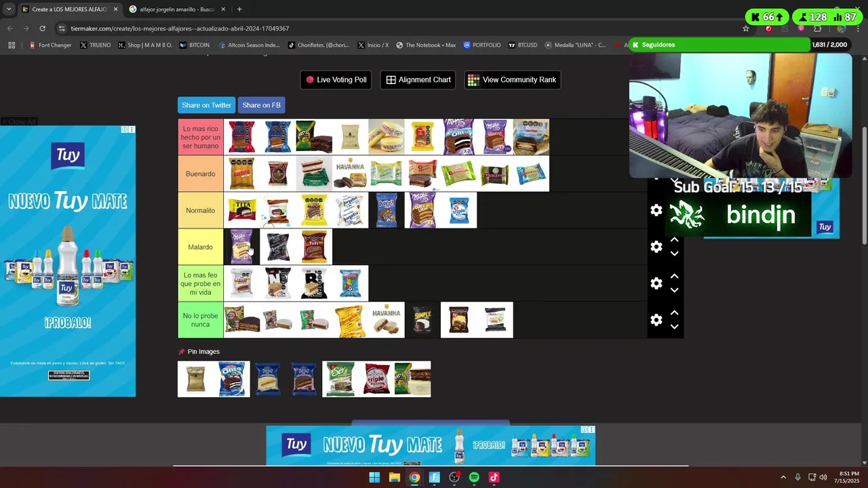
Task: Share tier list on Twitter
Action: 206,105
